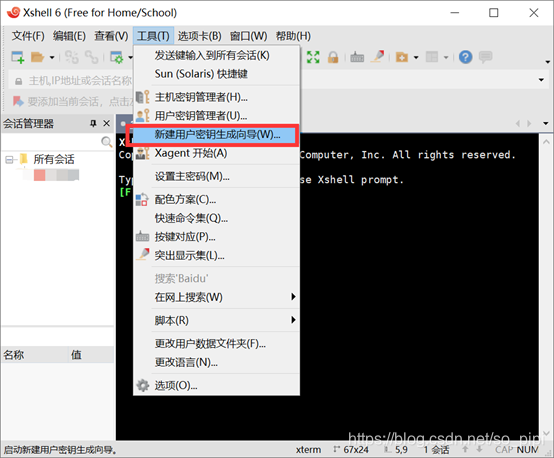This screenshot has height=458, width=554.
Task: Click the Key Mapping keyboard toolbar icon
Action: click(x=357, y=57)
